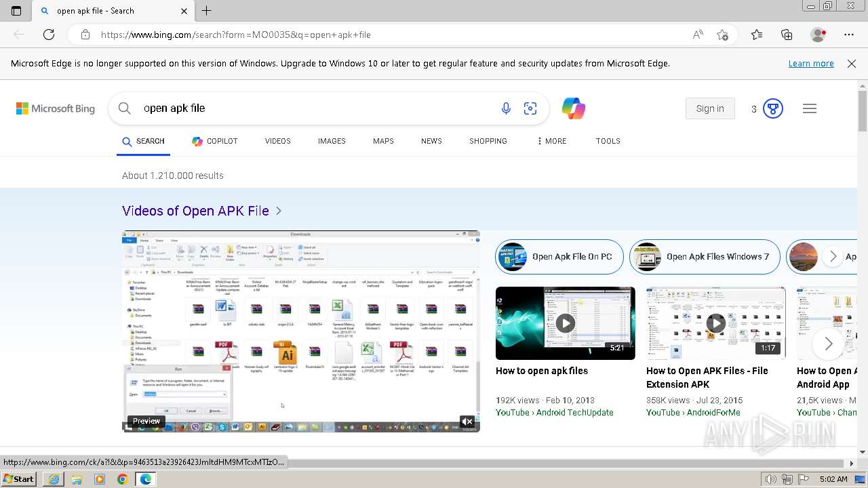
Task: Select the 'Open Apk Files Windows 7' chip
Action: (x=705, y=256)
